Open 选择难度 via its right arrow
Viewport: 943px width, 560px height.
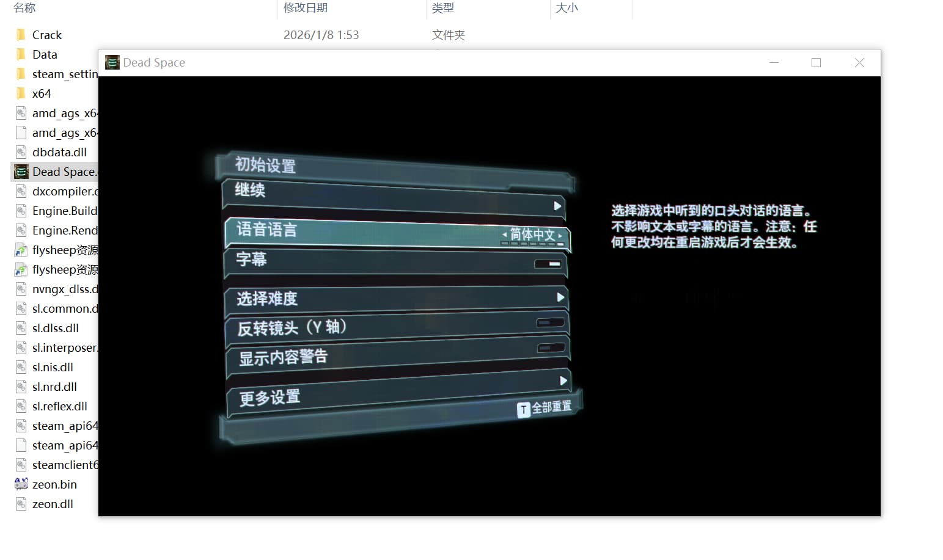(560, 297)
